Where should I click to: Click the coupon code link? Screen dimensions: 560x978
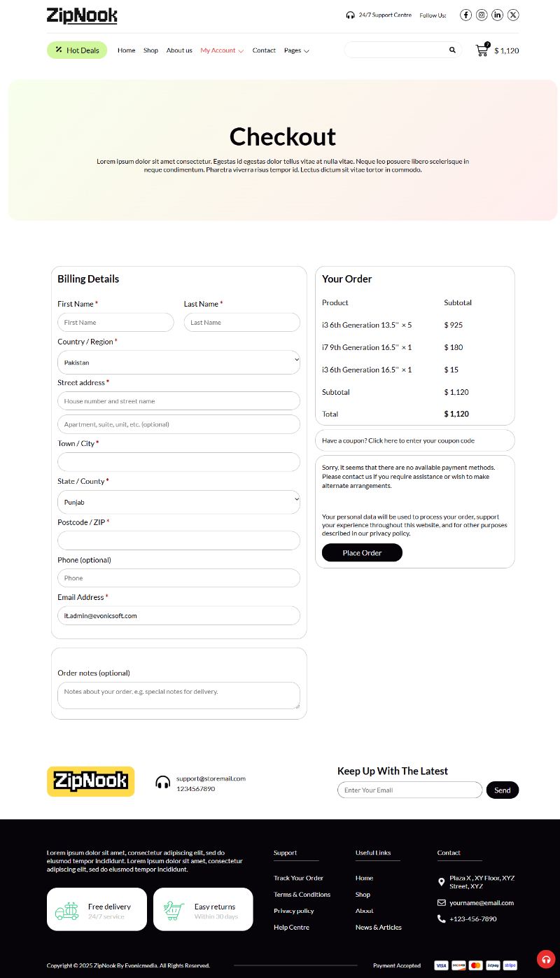pos(398,440)
